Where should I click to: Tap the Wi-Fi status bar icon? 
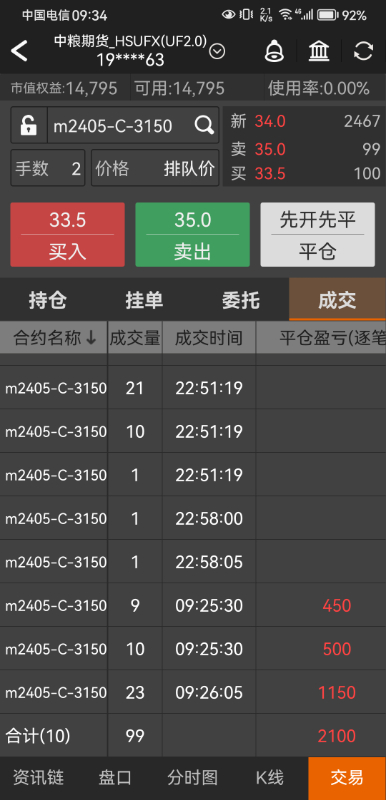coord(285,14)
